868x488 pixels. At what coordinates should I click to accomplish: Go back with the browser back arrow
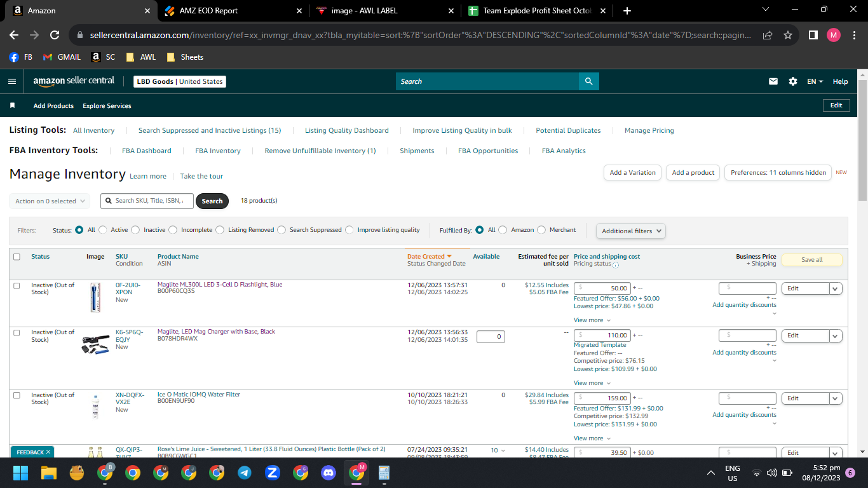14,36
